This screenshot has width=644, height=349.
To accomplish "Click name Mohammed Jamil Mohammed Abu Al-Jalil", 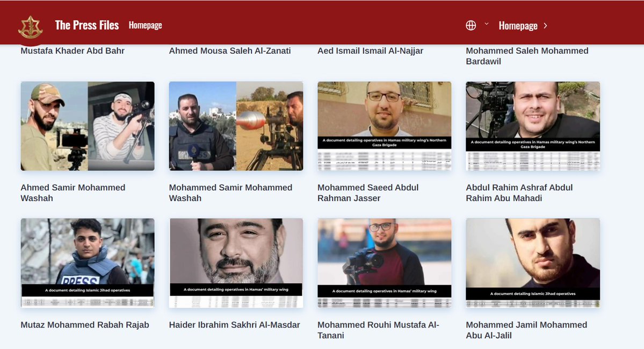I will pyautogui.click(x=526, y=330).
